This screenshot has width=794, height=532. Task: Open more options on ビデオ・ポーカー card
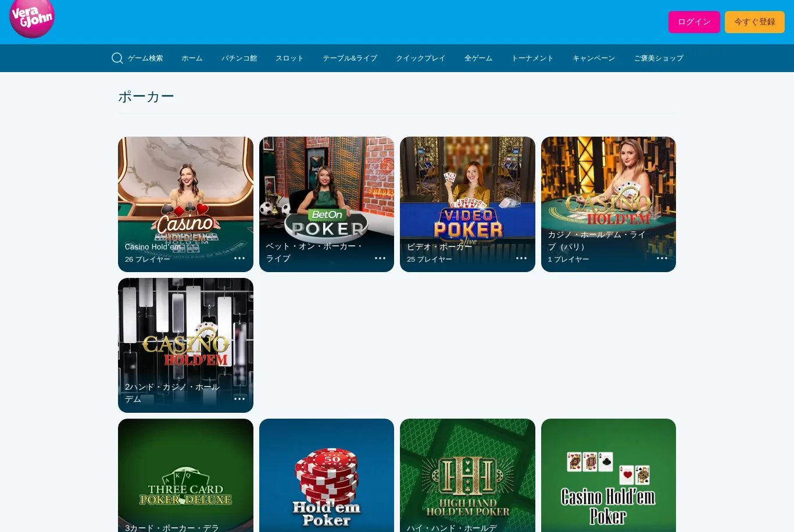click(521, 258)
